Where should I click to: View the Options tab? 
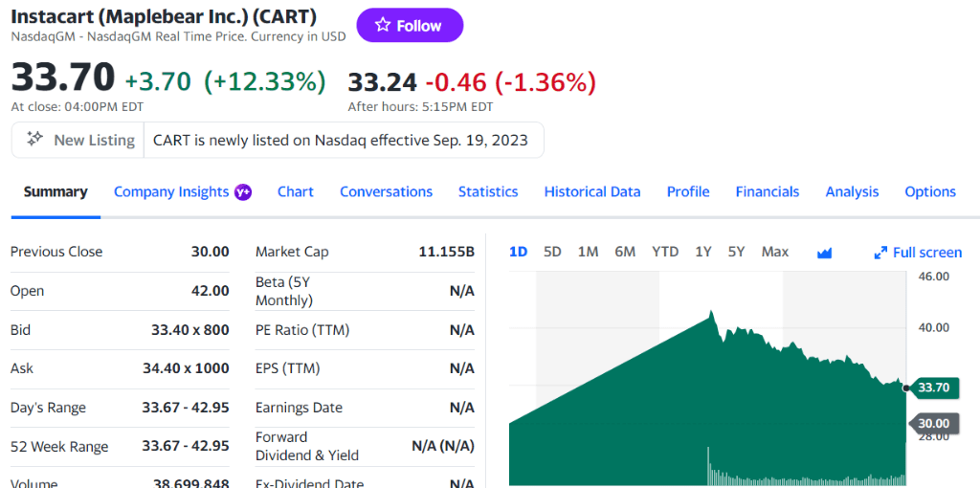coord(930,191)
